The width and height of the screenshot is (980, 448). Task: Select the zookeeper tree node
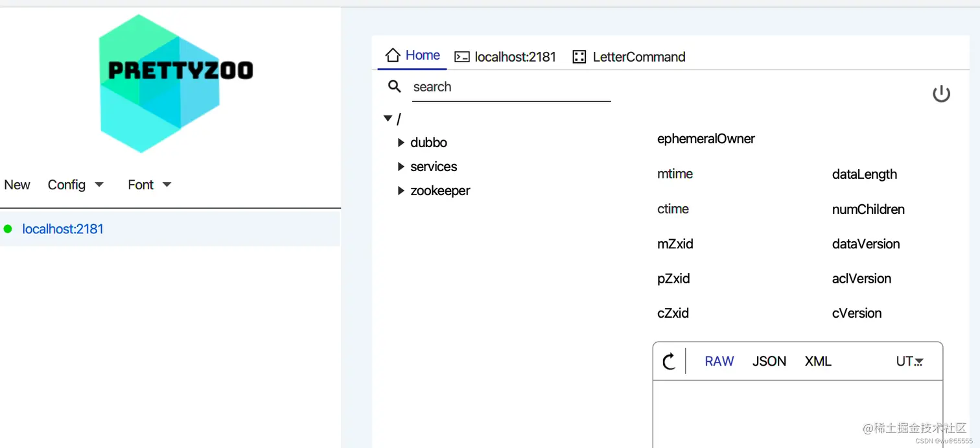point(440,191)
